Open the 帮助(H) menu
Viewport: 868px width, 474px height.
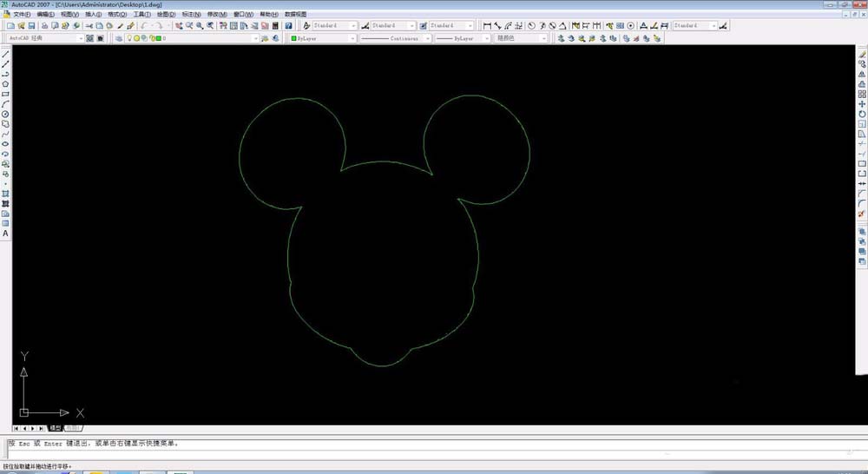(x=269, y=15)
